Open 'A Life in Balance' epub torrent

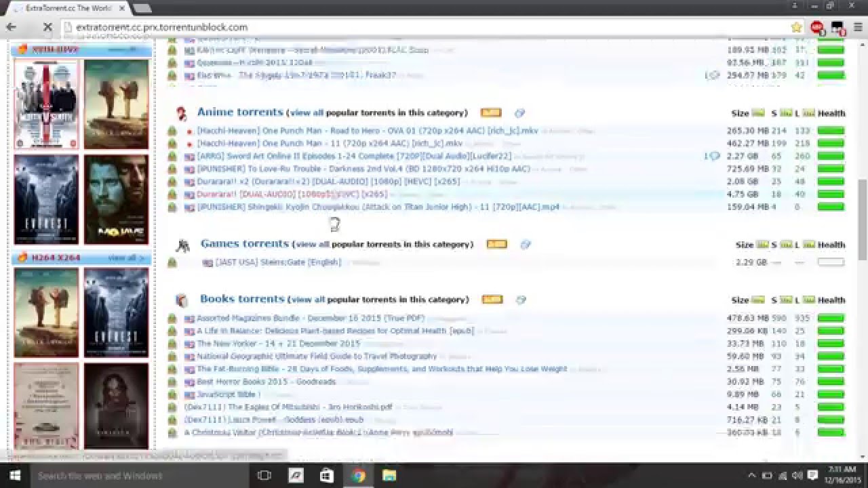pos(336,331)
